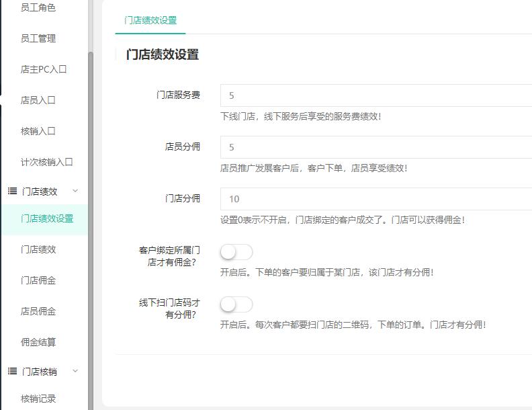Click the 店员分佣 input field

[x=376, y=147]
